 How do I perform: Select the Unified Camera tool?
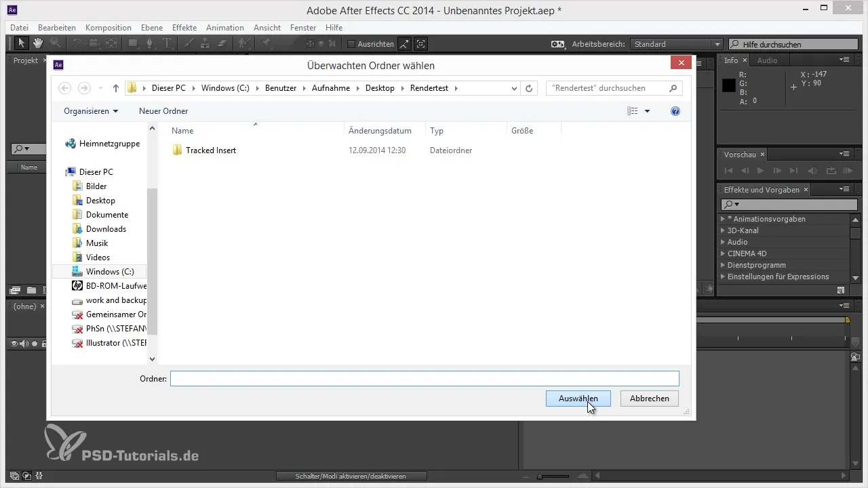[94, 43]
